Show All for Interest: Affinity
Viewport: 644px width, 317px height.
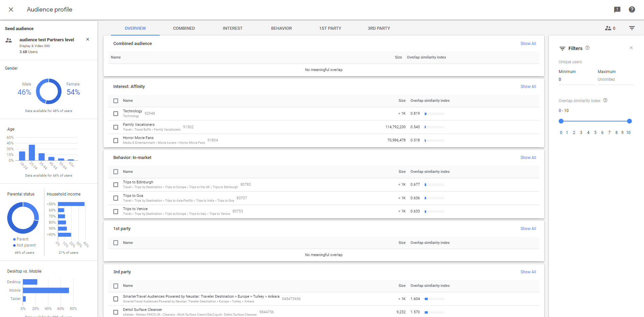(528, 87)
